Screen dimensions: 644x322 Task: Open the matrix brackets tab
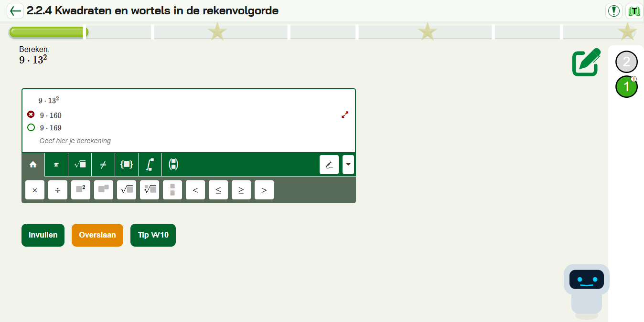pyautogui.click(x=173, y=165)
